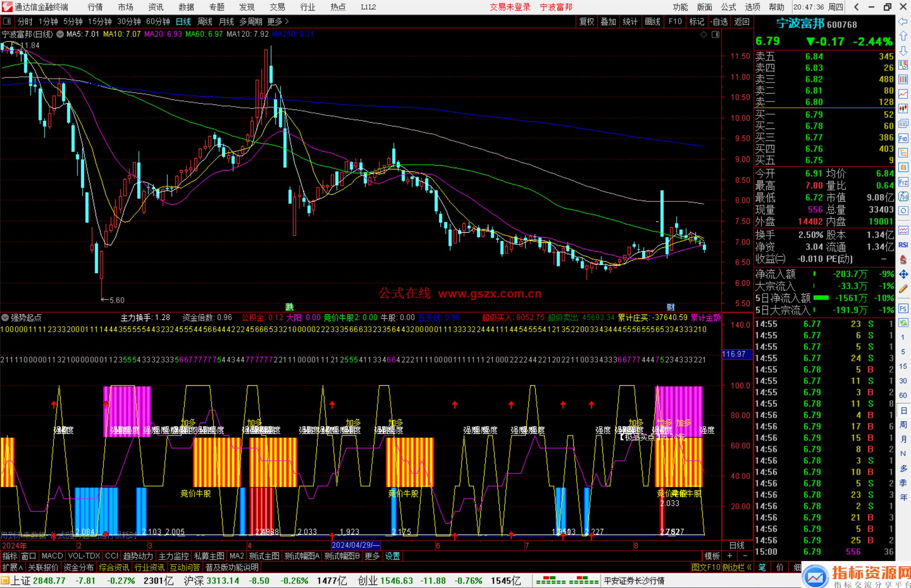Switch to 15-minute period in right sidebar
Screen dimensions: 911x588
tap(903, 366)
